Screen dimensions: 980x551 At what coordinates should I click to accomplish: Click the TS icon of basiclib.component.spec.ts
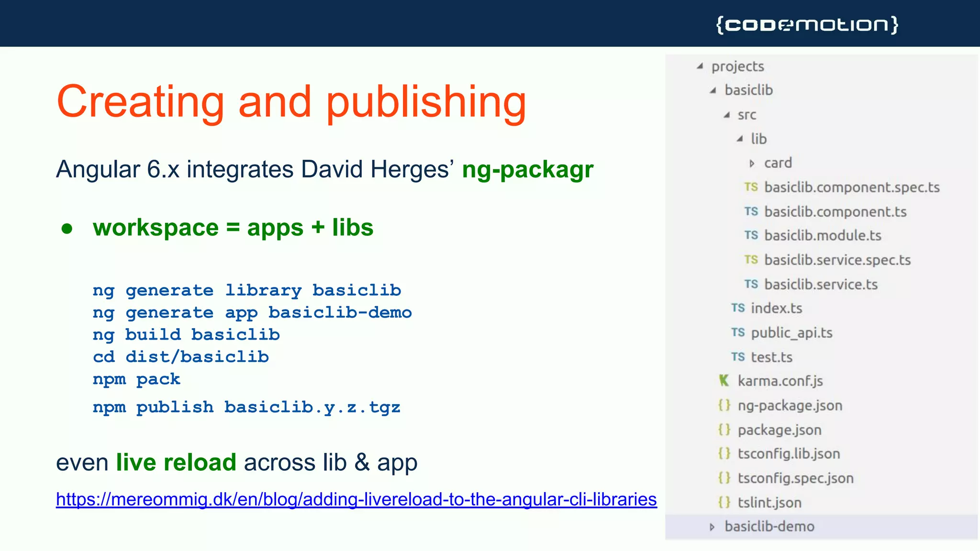coord(751,187)
